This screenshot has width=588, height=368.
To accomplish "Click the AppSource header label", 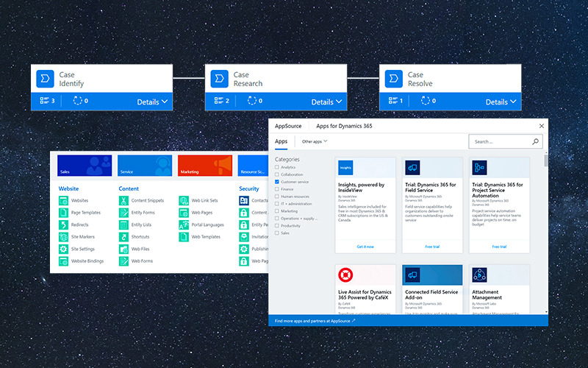I will (x=288, y=126).
